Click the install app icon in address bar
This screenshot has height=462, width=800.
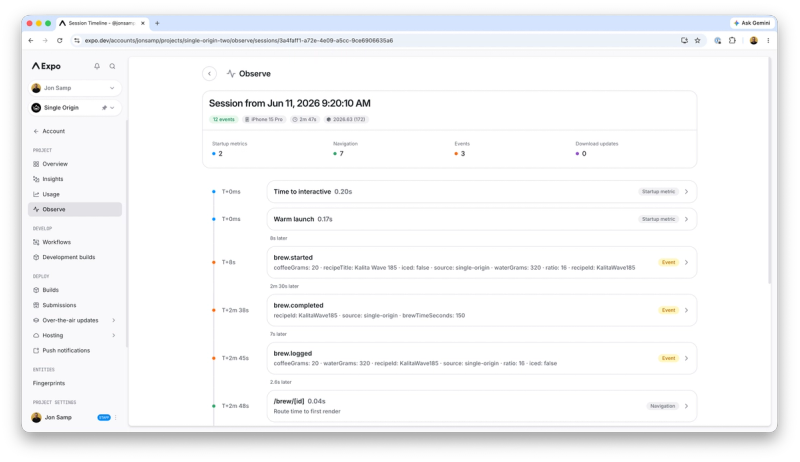click(684, 40)
